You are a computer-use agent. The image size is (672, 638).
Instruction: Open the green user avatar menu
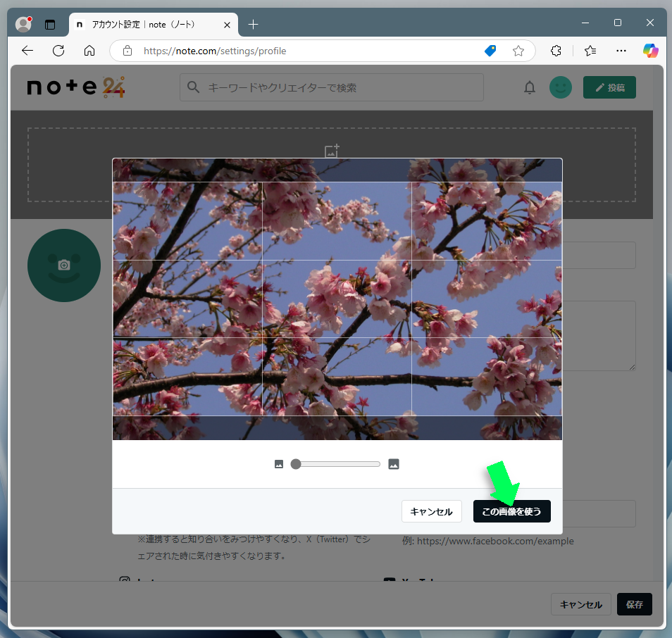point(561,87)
